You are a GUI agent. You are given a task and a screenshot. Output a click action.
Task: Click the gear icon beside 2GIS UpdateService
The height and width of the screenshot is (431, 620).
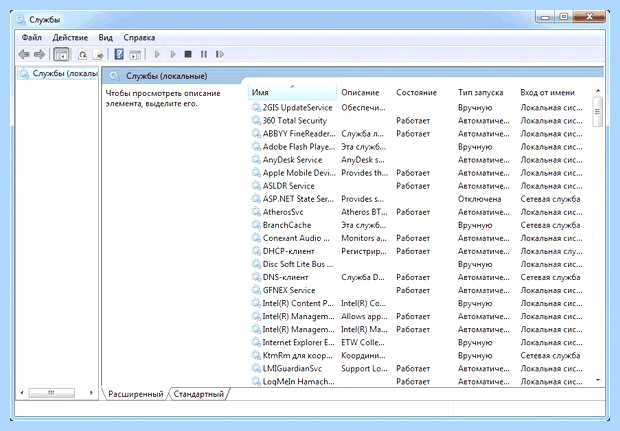(256, 107)
